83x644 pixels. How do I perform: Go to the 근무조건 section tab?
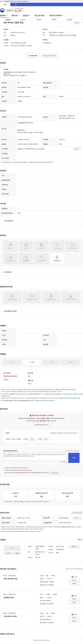pyautogui.click(x=23, y=20)
